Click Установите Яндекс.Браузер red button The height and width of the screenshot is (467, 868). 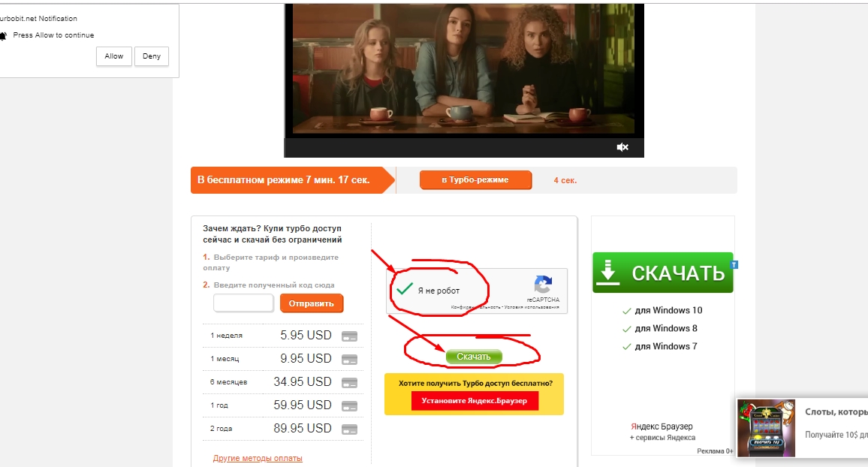pyautogui.click(x=475, y=401)
